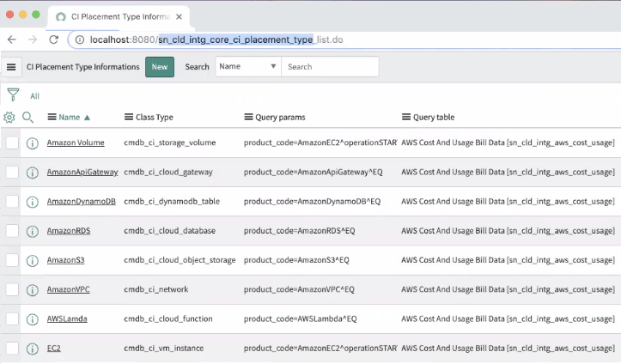
Task: Open the AWSLamda record link
Action: click(x=67, y=318)
